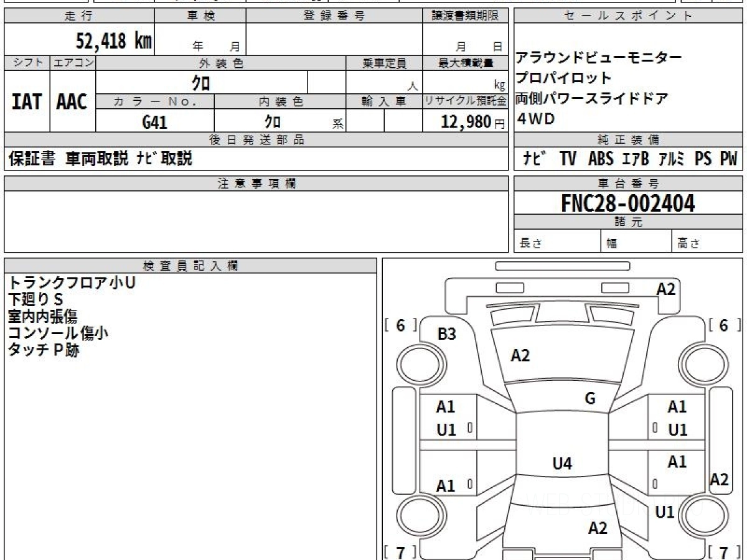Click the 保証書 車両取説 ナビ取説 line
747x560 pixels.
(100, 159)
